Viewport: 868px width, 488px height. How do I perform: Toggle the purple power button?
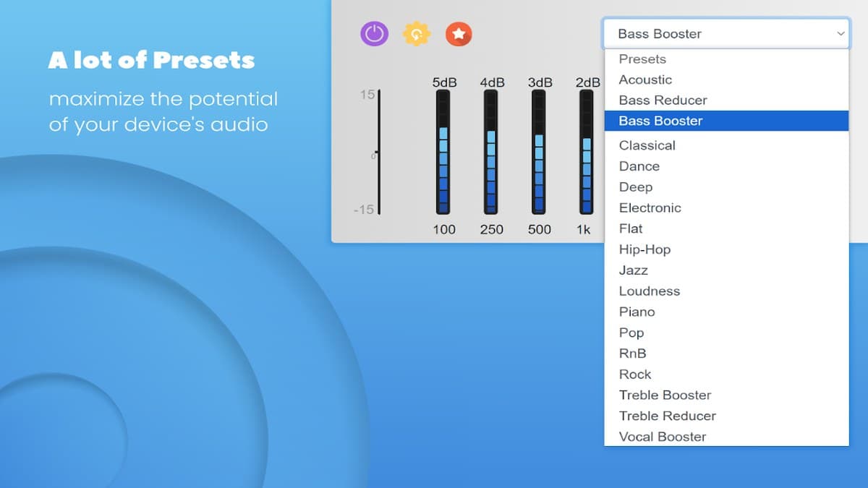375,34
